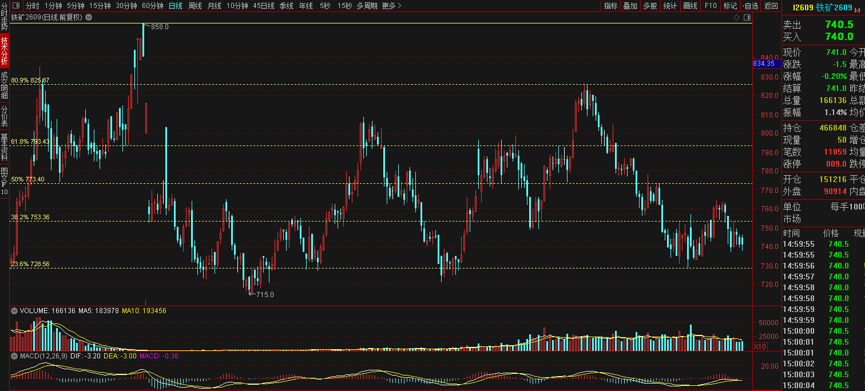Click the 持仓 value 466848
The image size is (865, 391).
click(833, 128)
